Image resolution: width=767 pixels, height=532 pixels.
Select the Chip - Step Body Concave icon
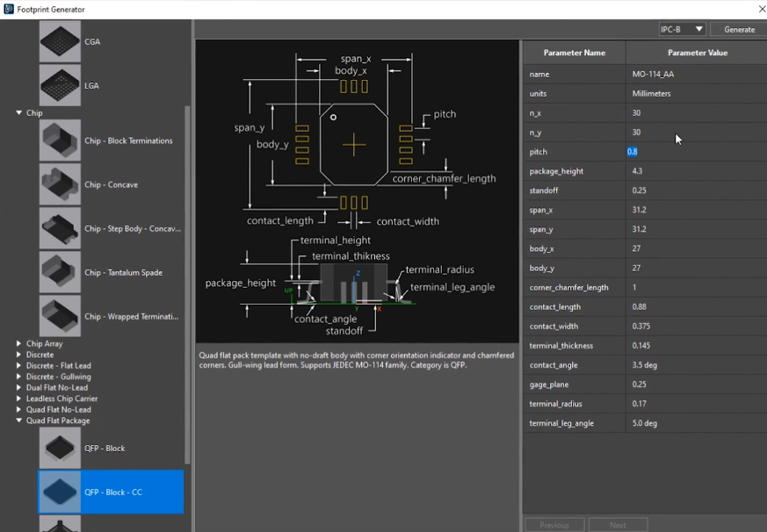pos(60,228)
